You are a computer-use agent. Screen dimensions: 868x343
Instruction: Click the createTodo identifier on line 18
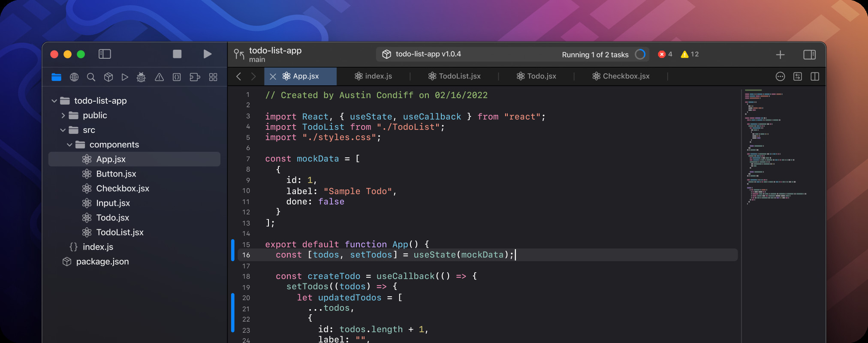pyautogui.click(x=334, y=276)
